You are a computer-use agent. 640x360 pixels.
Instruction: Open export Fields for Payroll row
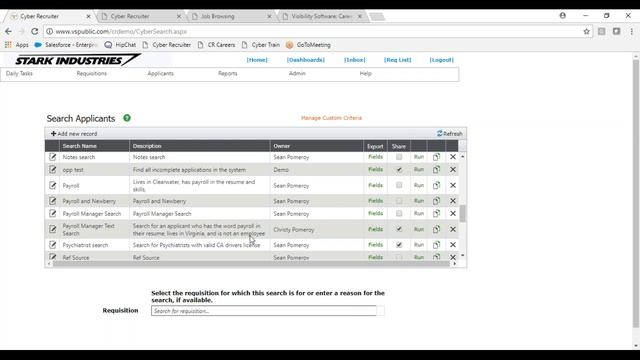pyautogui.click(x=376, y=185)
